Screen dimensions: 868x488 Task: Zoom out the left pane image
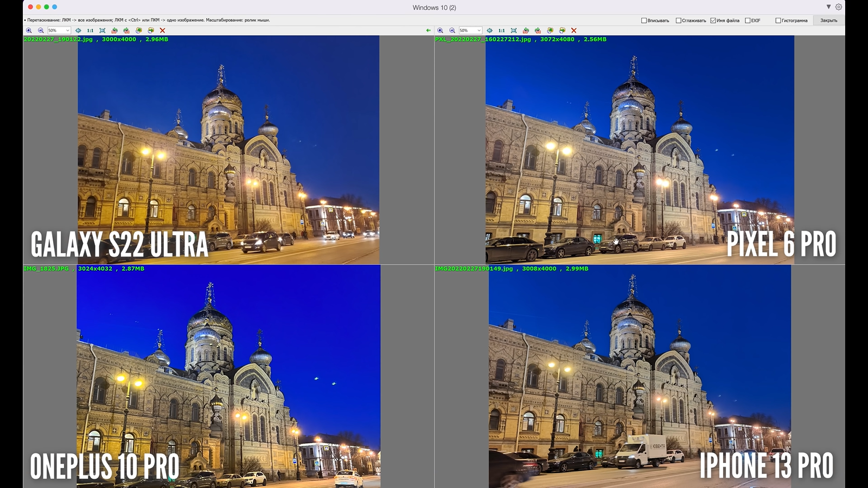point(41,30)
